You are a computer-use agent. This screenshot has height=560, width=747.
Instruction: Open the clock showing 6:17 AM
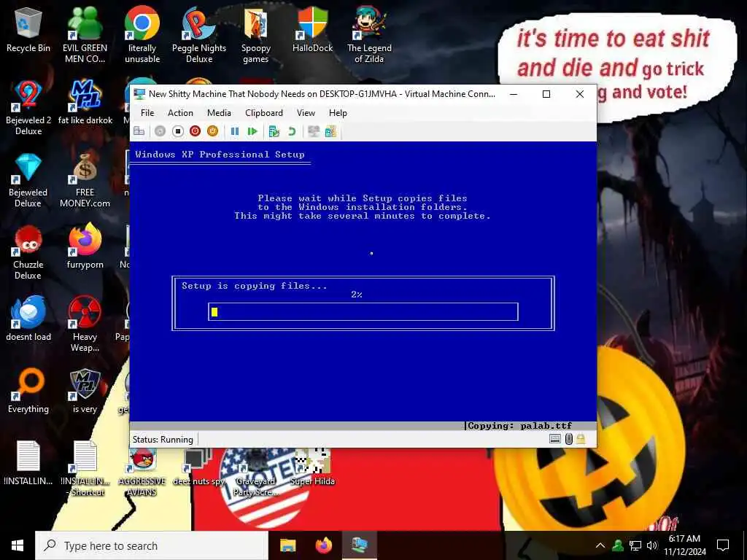pos(684,545)
